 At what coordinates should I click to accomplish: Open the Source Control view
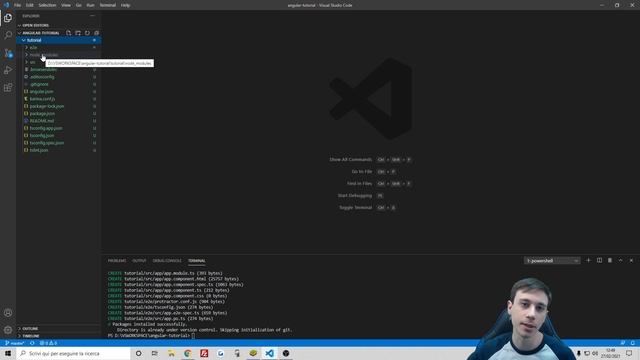8,53
